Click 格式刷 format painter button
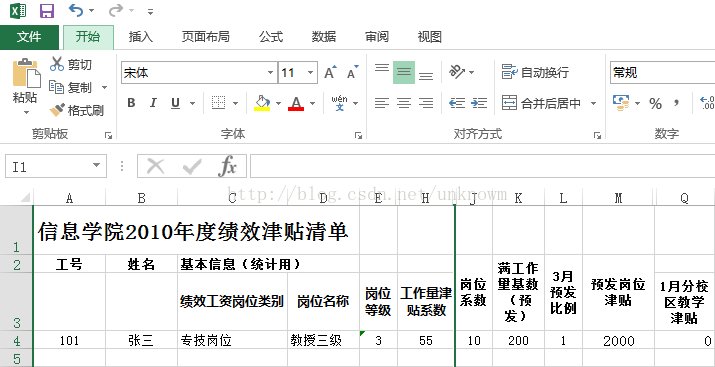The width and height of the screenshot is (715, 367). click(76, 110)
